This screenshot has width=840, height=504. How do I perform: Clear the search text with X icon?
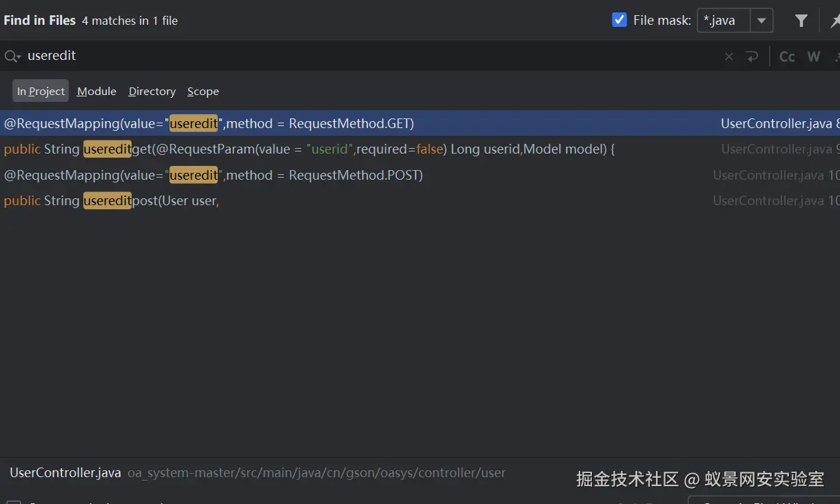728,56
